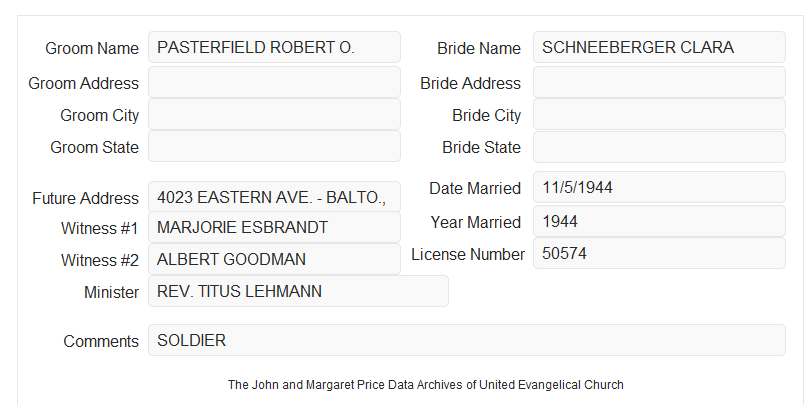Select the Witness #1 field Marjorie Esbrandt

pyautogui.click(x=274, y=227)
